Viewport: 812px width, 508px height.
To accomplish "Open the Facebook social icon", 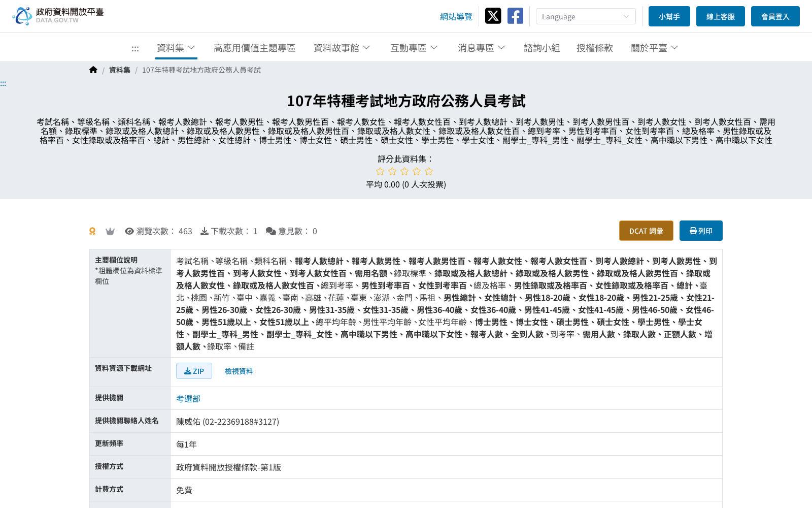I will point(515,16).
